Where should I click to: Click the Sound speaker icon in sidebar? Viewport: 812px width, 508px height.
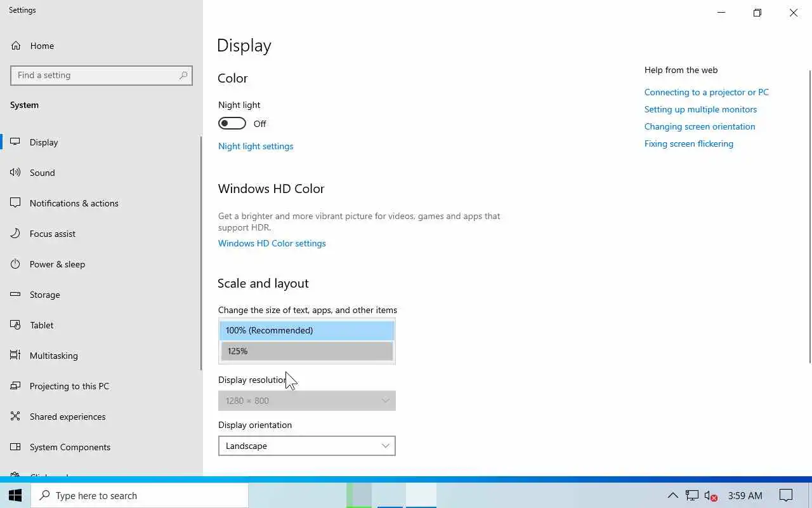click(x=16, y=173)
